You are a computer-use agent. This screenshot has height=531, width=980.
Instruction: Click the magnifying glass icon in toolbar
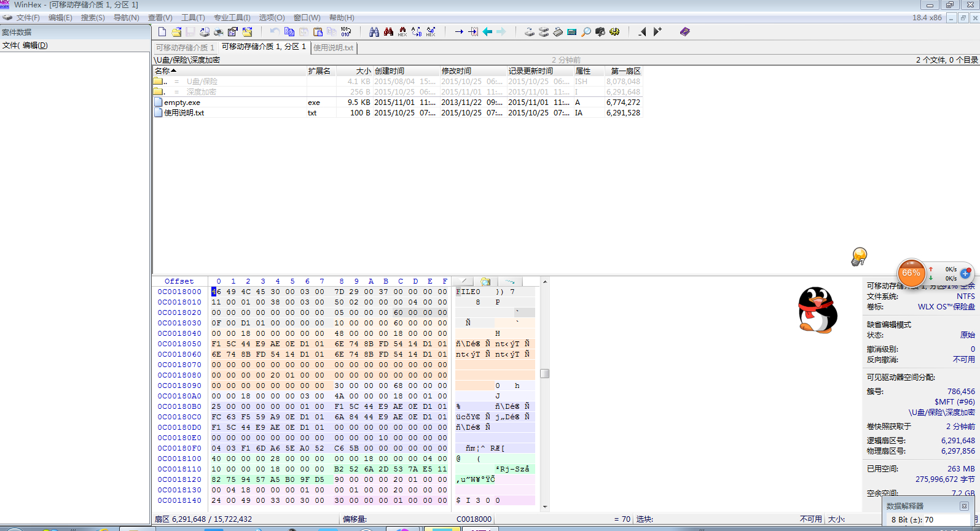[x=586, y=32]
